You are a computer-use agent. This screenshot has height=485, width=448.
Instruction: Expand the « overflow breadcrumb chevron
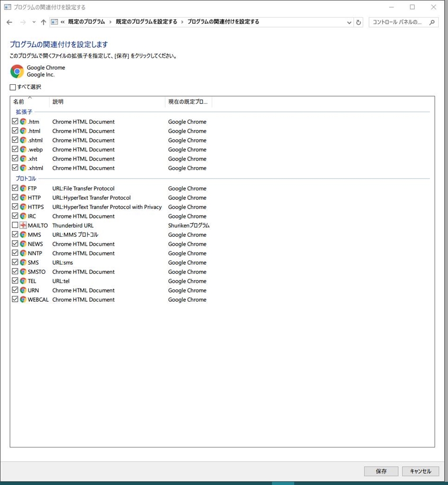63,22
